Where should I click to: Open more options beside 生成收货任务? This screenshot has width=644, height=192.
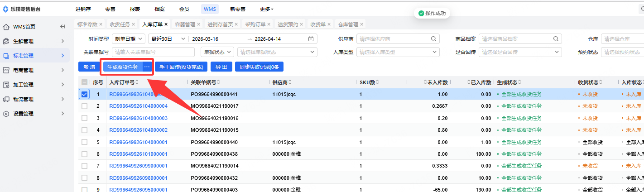click(x=147, y=67)
